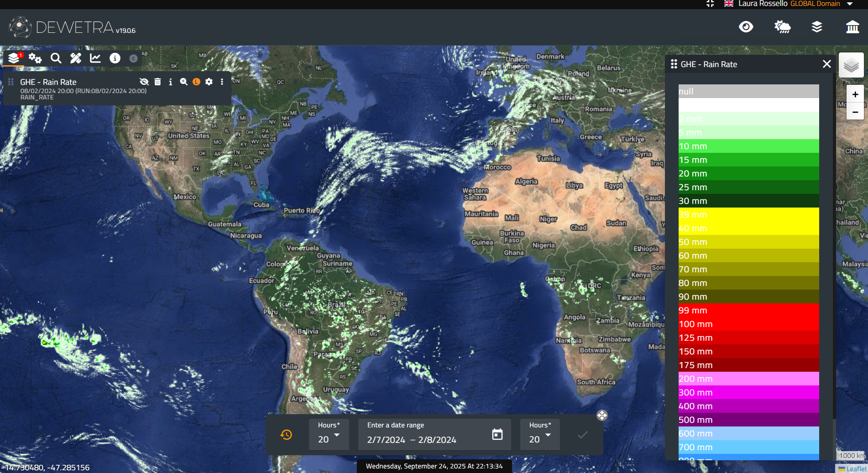Zoom in the map with plus button
This screenshot has height=473, width=868.
click(855, 94)
